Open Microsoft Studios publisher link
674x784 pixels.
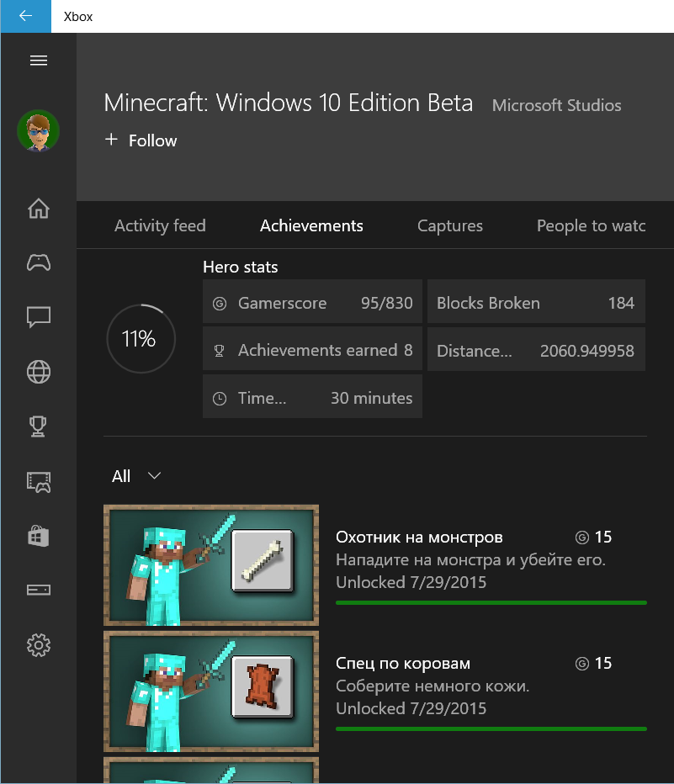556,105
